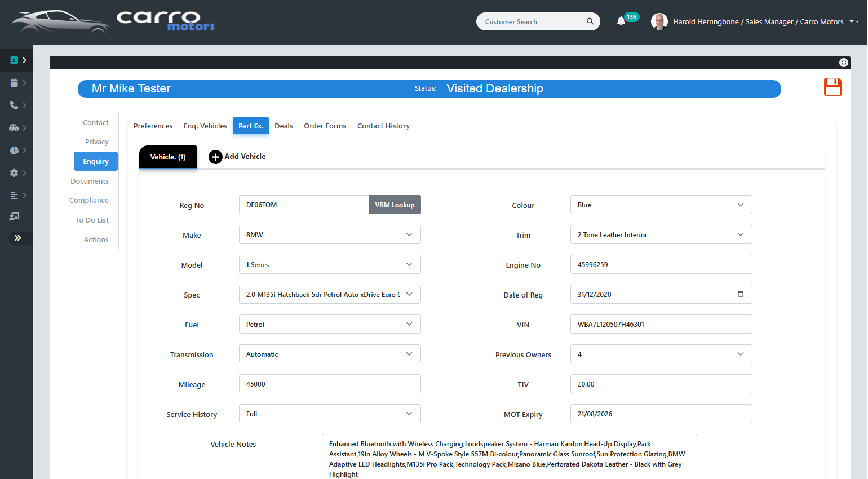Open the notifications bell
868x479 pixels.
(621, 21)
